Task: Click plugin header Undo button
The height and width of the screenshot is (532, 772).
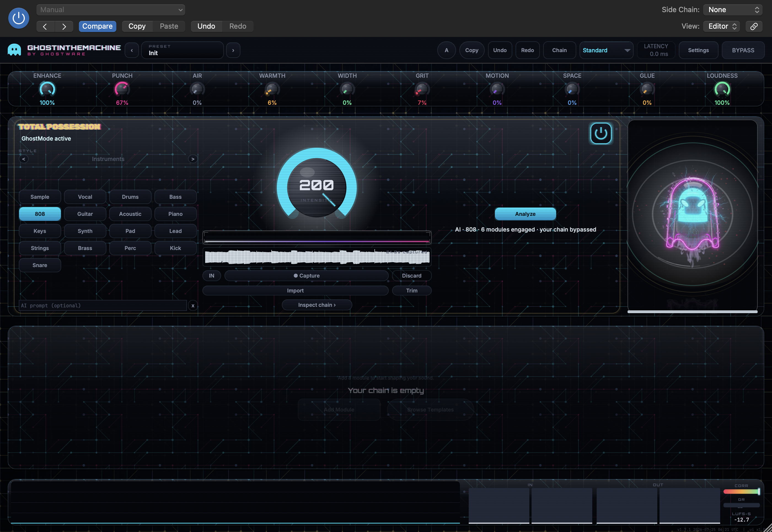Action: [x=500, y=50]
